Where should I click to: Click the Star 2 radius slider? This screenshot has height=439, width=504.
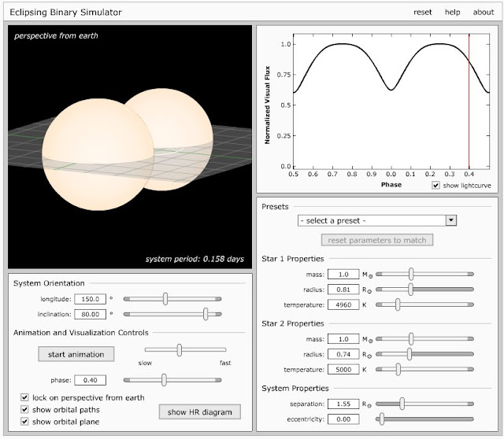424,354
